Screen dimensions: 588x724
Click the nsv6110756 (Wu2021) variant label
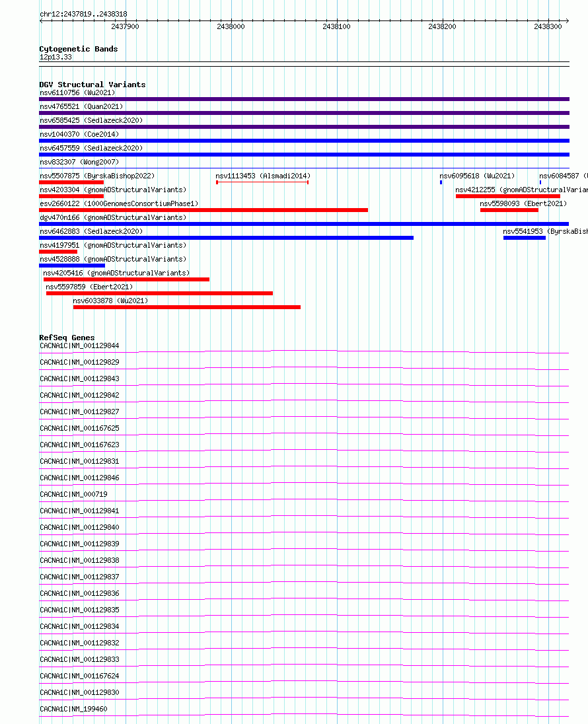[x=77, y=92]
